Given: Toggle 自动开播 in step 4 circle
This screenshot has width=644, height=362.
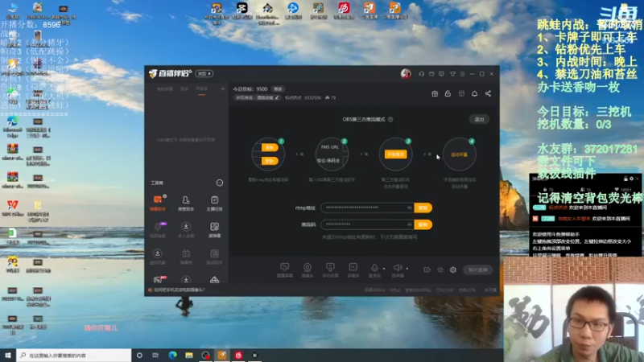Looking at the screenshot, I should click(459, 154).
